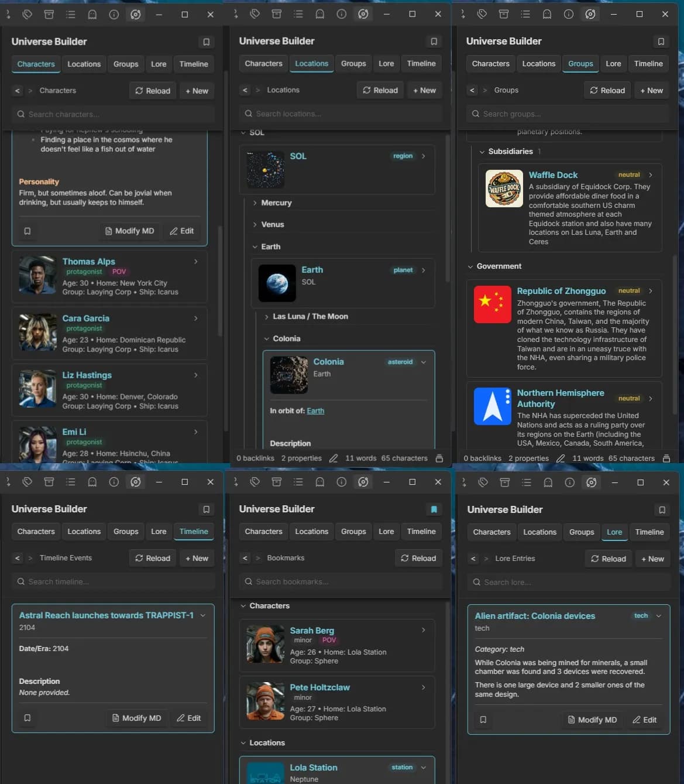The height and width of the screenshot is (784, 684).
Task: Click the info icon in the Groups window
Action: 569,14
